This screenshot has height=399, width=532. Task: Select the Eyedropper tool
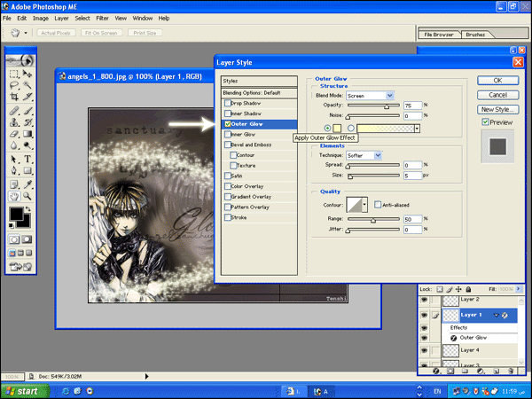click(27, 184)
